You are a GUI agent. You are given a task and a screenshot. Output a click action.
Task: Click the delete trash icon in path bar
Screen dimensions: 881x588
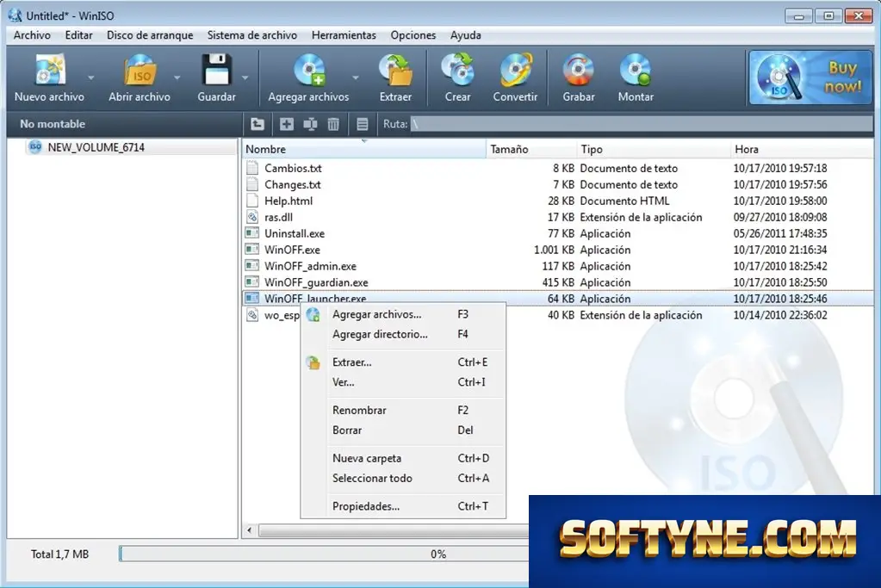[333, 124]
